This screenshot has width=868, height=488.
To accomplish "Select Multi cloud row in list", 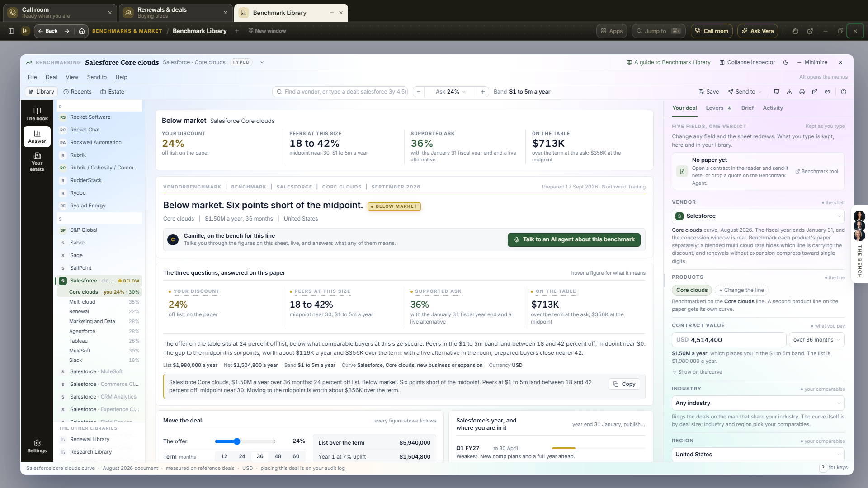I will (x=99, y=302).
